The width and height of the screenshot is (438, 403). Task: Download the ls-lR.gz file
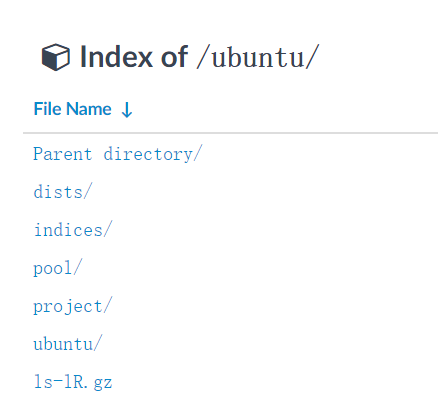(x=73, y=382)
